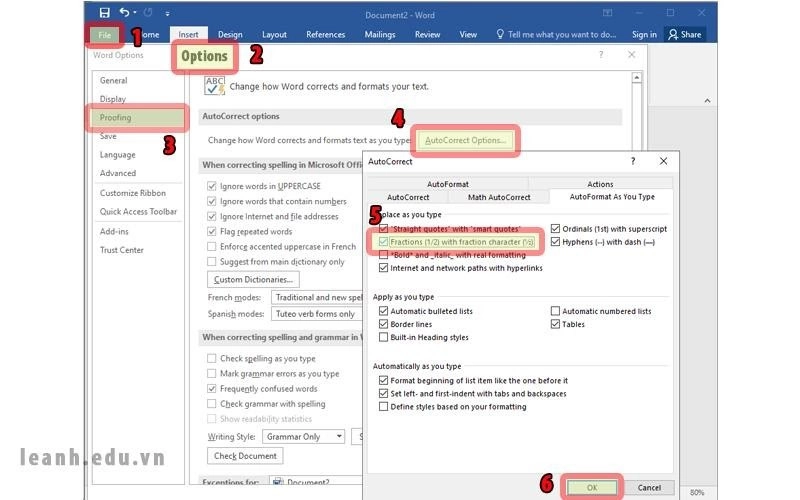The image size is (800, 500).
Task: Enable Built-in Heading styles checkbox
Action: pyautogui.click(x=383, y=337)
